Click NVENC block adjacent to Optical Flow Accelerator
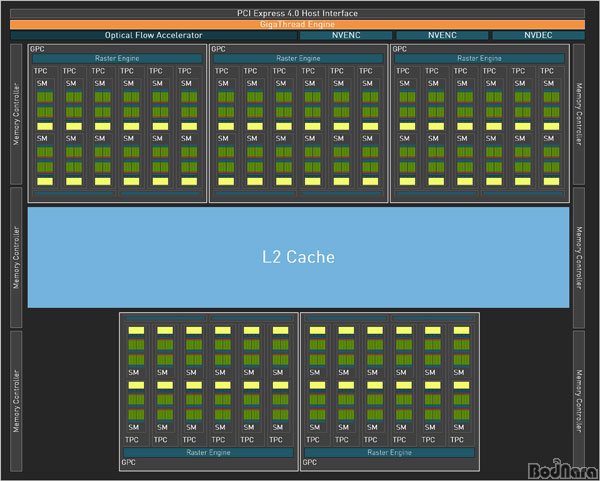The width and height of the screenshot is (600, 481). point(346,36)
